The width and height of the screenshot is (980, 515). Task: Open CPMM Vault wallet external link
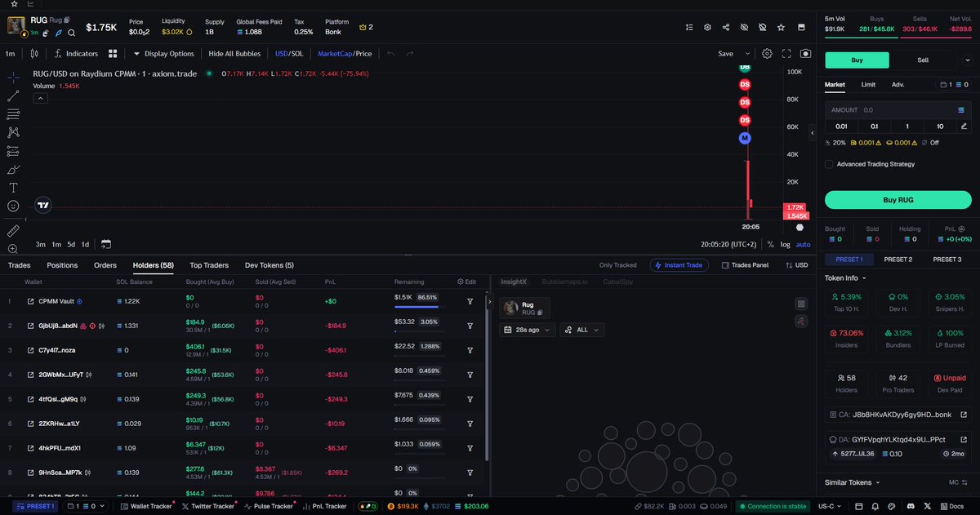(x=31, y=301)
